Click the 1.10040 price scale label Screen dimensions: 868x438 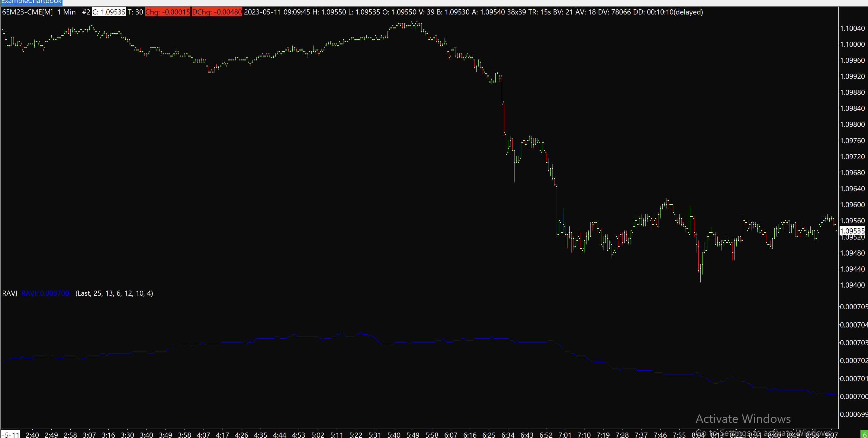(x=852, y=28)
